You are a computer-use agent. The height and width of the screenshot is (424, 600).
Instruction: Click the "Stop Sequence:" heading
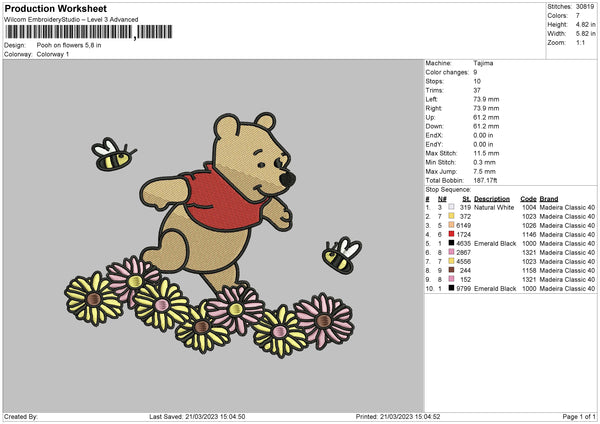(x=448, y=190)
